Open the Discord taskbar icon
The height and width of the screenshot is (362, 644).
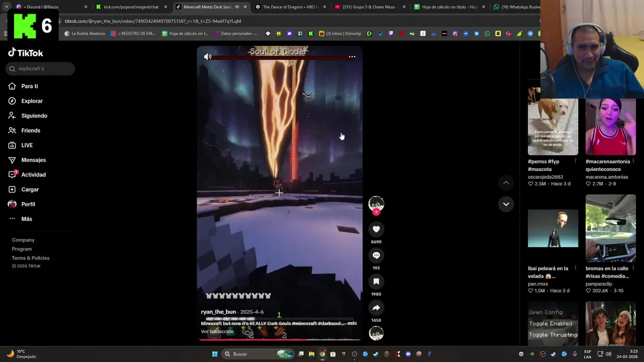(408, 354)
